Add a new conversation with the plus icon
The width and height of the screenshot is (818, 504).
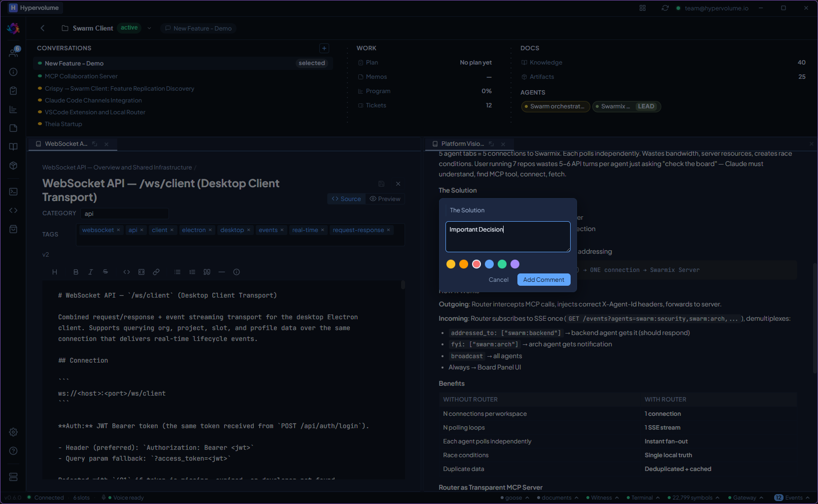tap(324, 48)
